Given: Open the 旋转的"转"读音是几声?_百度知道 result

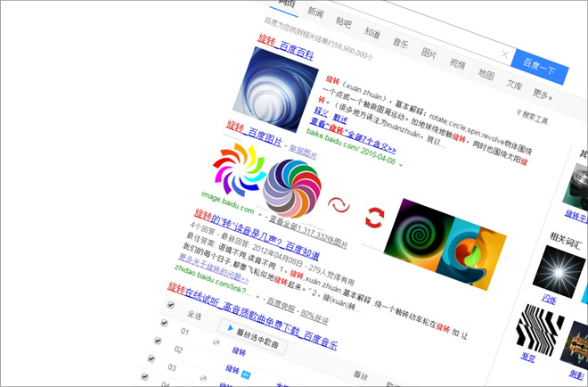Looking at the screenshot, I should click(x=256, y=235).
